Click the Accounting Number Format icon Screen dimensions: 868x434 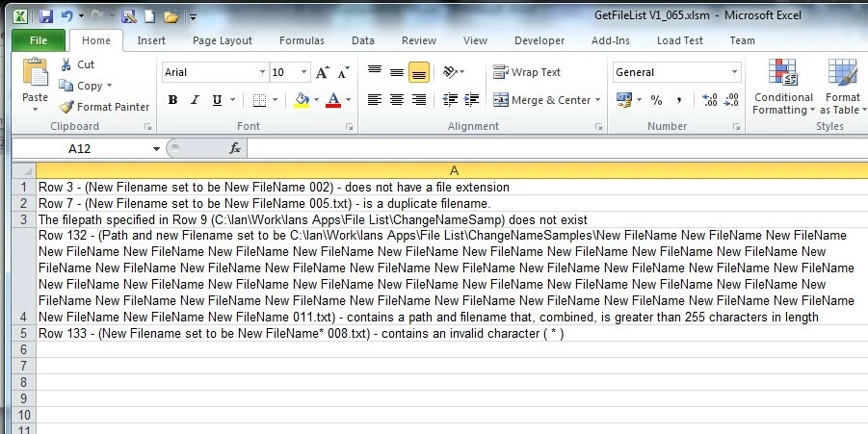pyautogui.click(x=624, y=100)
